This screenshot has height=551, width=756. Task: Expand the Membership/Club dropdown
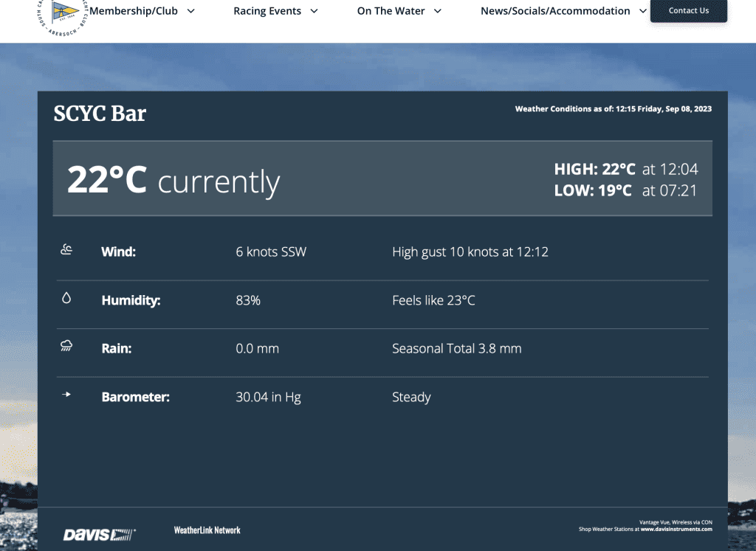tap(190, 11)
